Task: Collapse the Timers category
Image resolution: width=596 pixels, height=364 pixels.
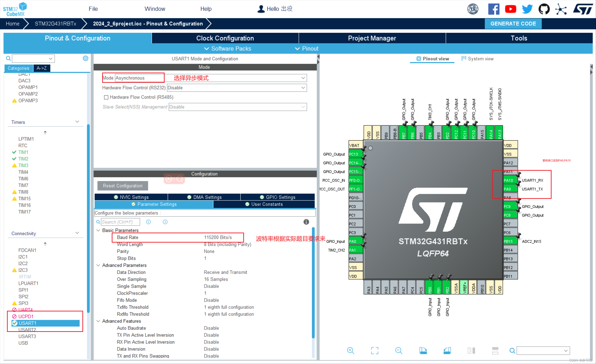Action: click(x=77, y=122)
